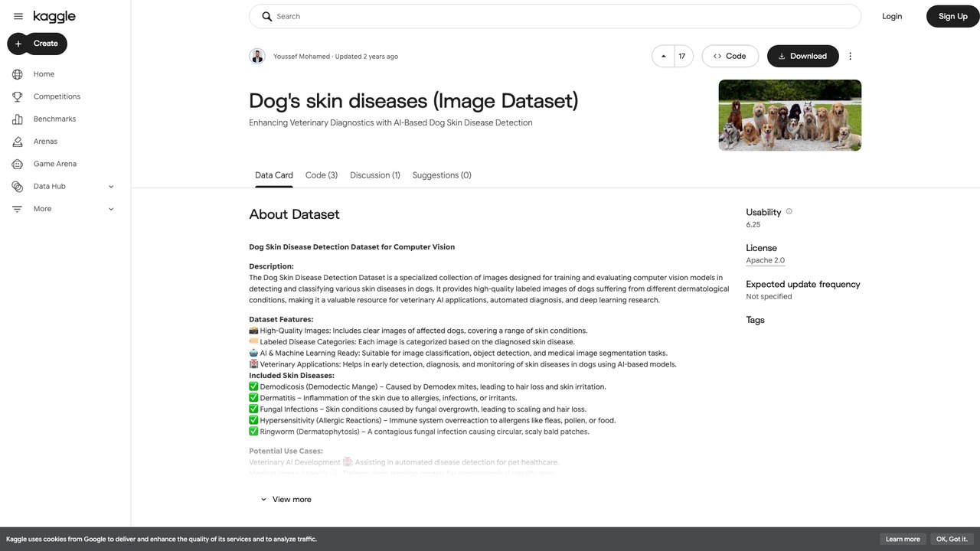
Task: Click Youssef Mohamed's avatar
Action: click(256, 56)
